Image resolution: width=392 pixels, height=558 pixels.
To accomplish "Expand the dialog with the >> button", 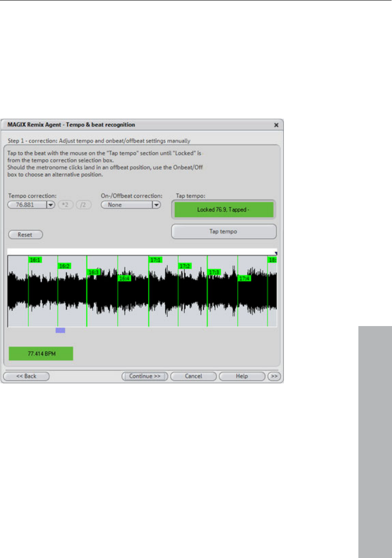I will [x=274, y=377].
